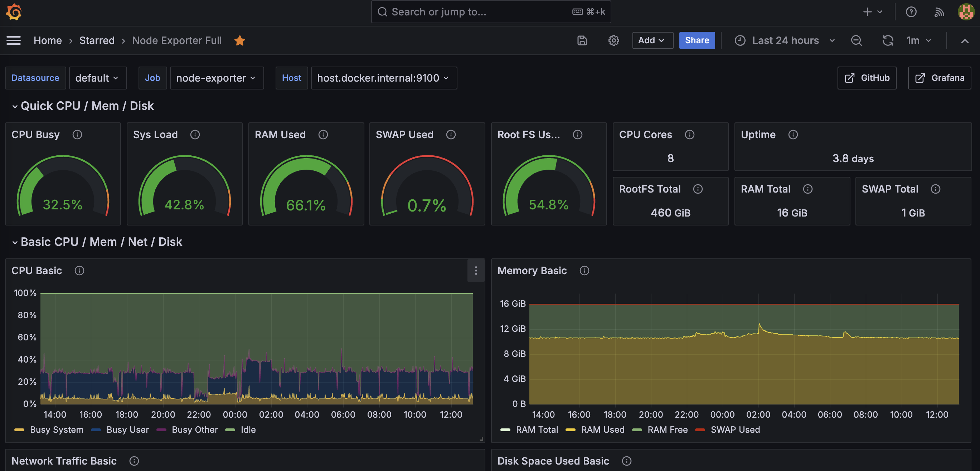The height and width of the screenshot is (471, 980).
Task: Unstar dashboard via the orange star
Action: [x=240, y=40]
